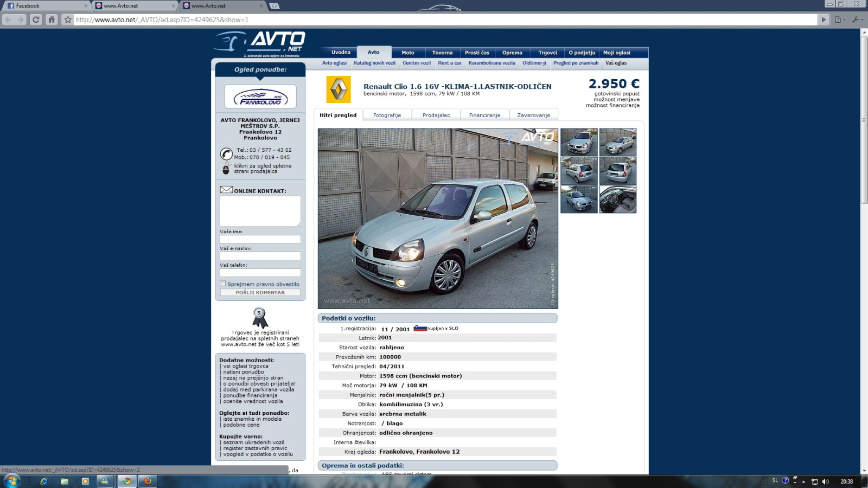Click the Renault brand logo
This screenshot has height=488, width=868.
(x=338, y=89)
